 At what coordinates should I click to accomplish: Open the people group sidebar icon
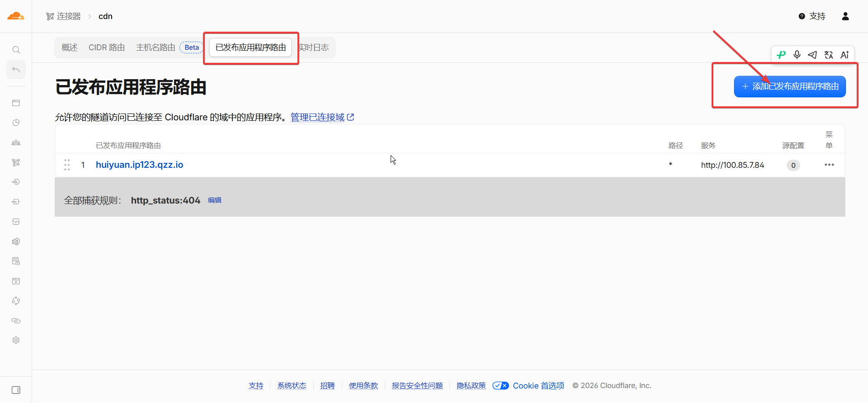coord(16,142)
